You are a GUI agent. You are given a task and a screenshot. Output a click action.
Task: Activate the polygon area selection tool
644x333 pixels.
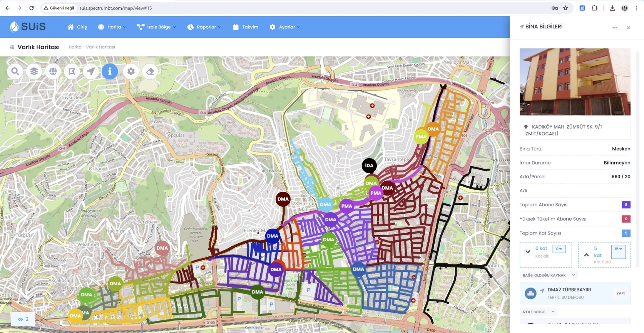(72, 71)
